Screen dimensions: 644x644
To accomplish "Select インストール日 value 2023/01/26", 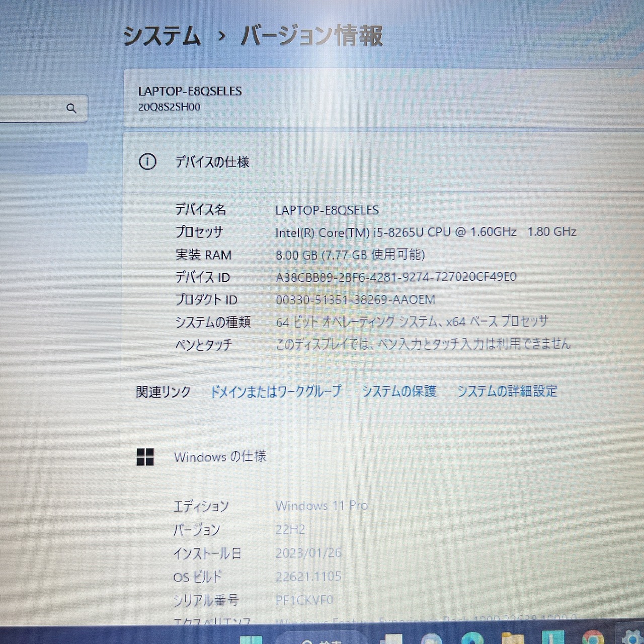I will [x=308, y=553].
